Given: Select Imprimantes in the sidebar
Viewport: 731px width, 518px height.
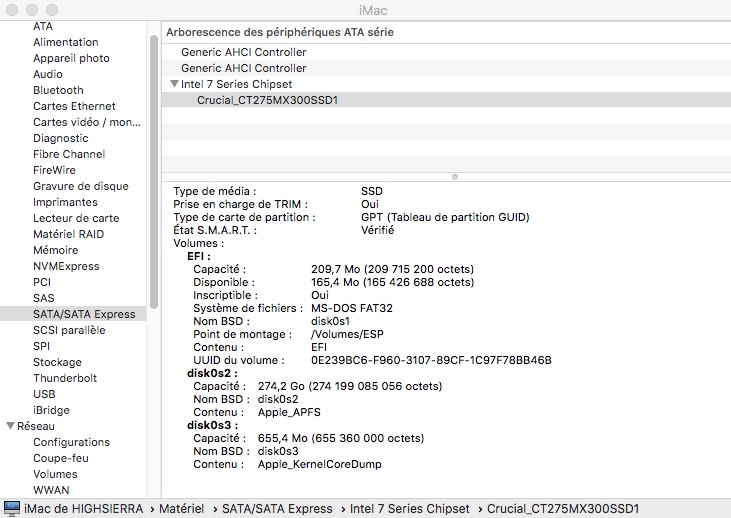Looking at the screenshot, I should point(65,202).
